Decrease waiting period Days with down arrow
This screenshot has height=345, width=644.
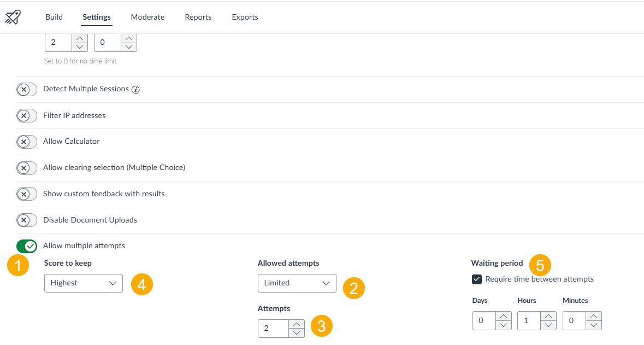coord(503,325)
